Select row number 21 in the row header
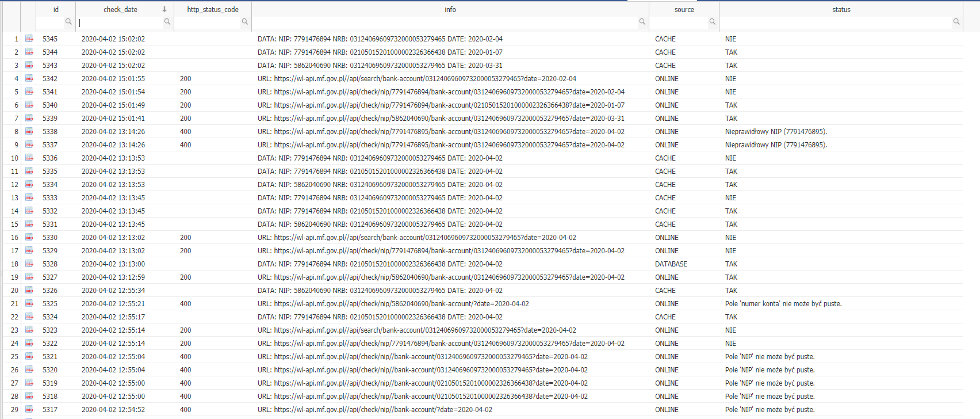Screen dimensions: 980x419 pyautogui.click(x=14, y=303)
